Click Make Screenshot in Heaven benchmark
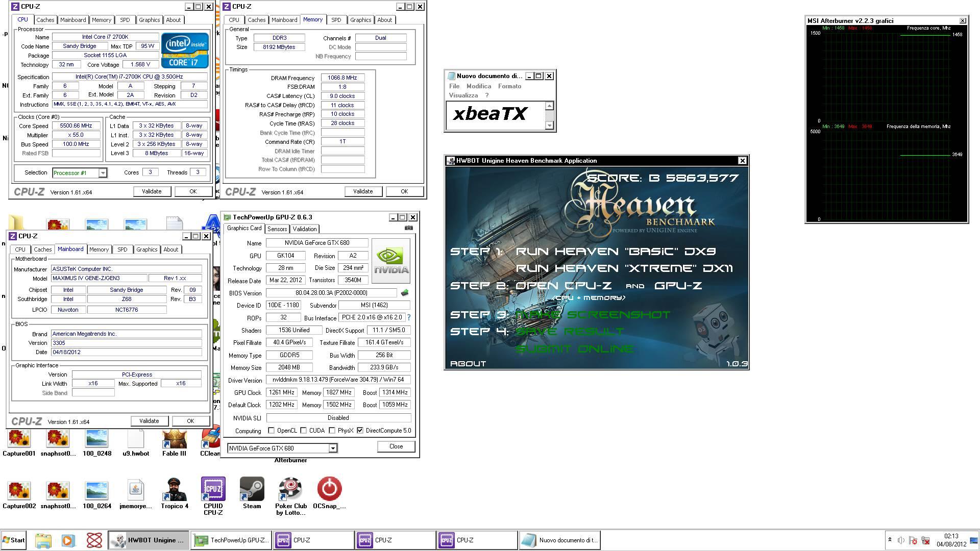980x551 pixels. click(593, 315)
